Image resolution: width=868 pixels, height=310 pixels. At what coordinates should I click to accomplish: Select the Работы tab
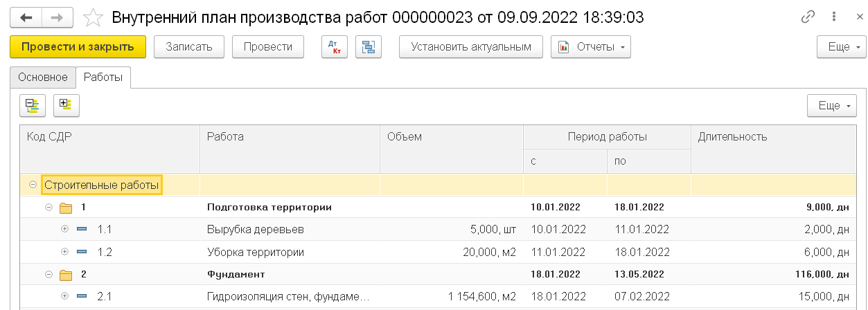[x=103, y=77]
